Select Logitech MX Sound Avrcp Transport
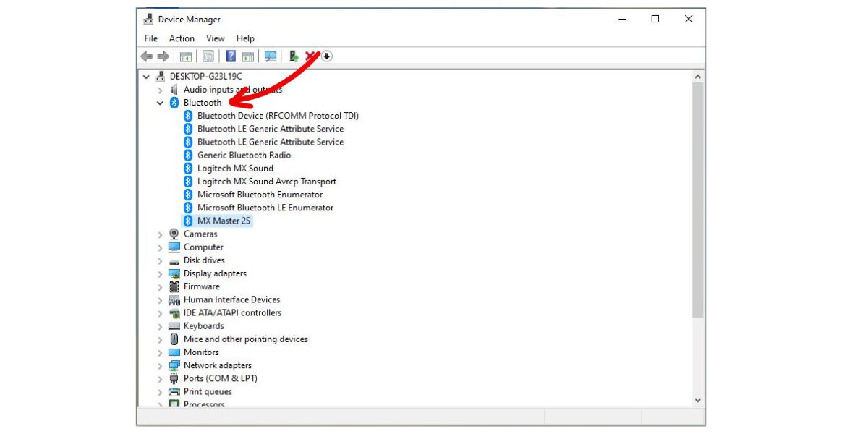This screenshot has width=868, height=434. coord(266,182)
